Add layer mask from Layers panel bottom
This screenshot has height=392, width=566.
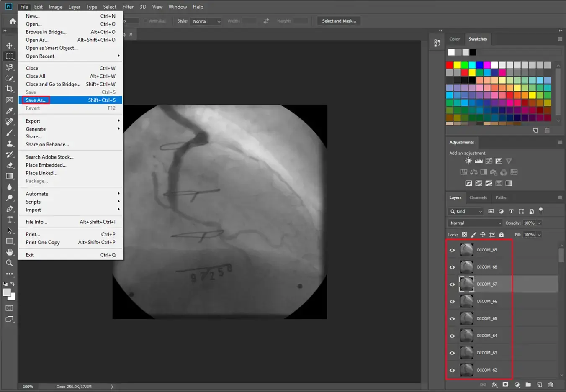(x=505, y=384)
